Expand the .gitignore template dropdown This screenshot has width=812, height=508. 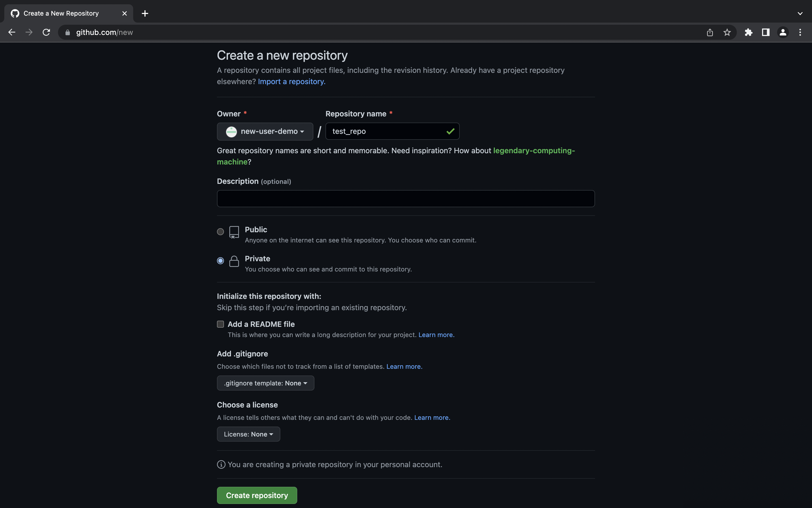[265, 383]
